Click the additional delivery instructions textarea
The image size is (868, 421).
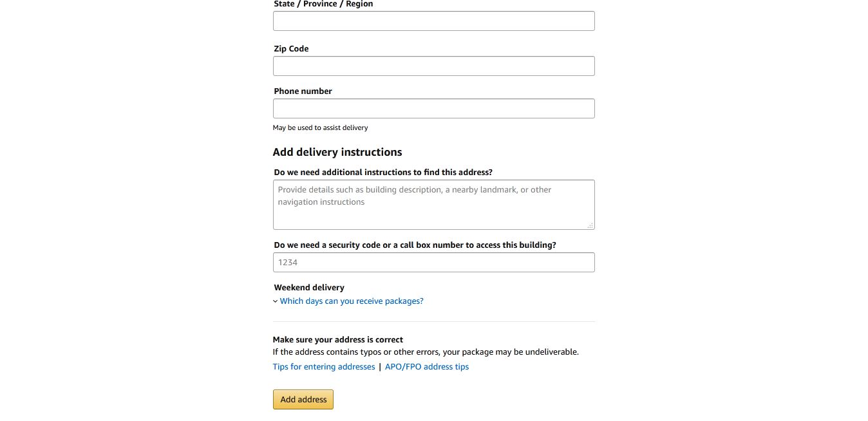[433, 204]
